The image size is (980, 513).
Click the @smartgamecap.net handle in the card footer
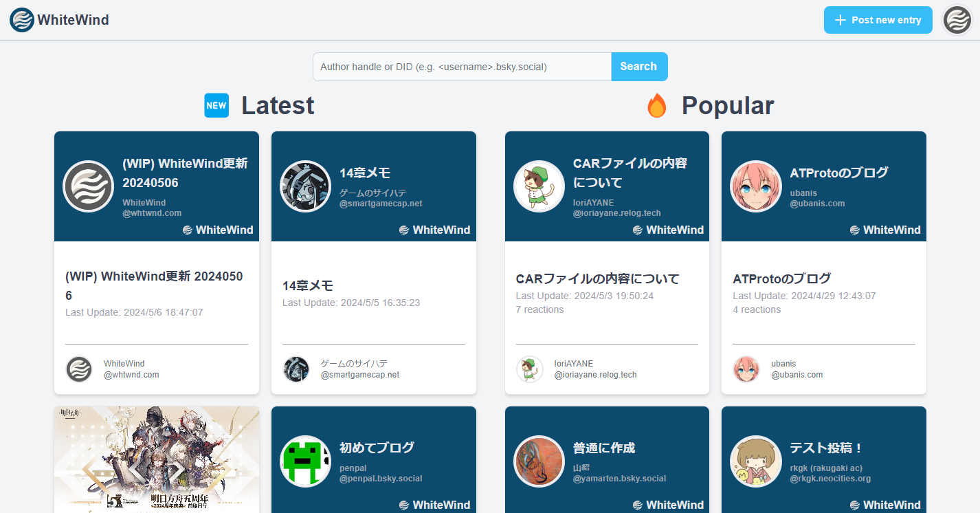tap(360, 375)
